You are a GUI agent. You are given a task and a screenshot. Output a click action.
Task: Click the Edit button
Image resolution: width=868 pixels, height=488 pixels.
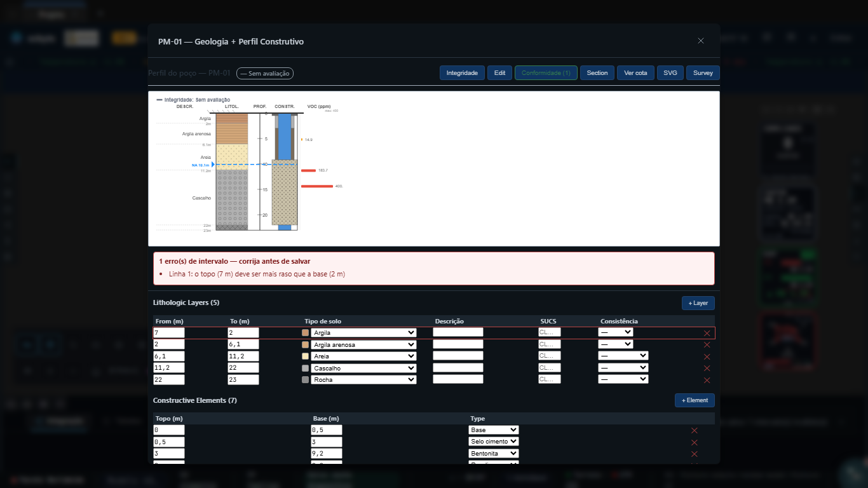click(x=500, y=73)
